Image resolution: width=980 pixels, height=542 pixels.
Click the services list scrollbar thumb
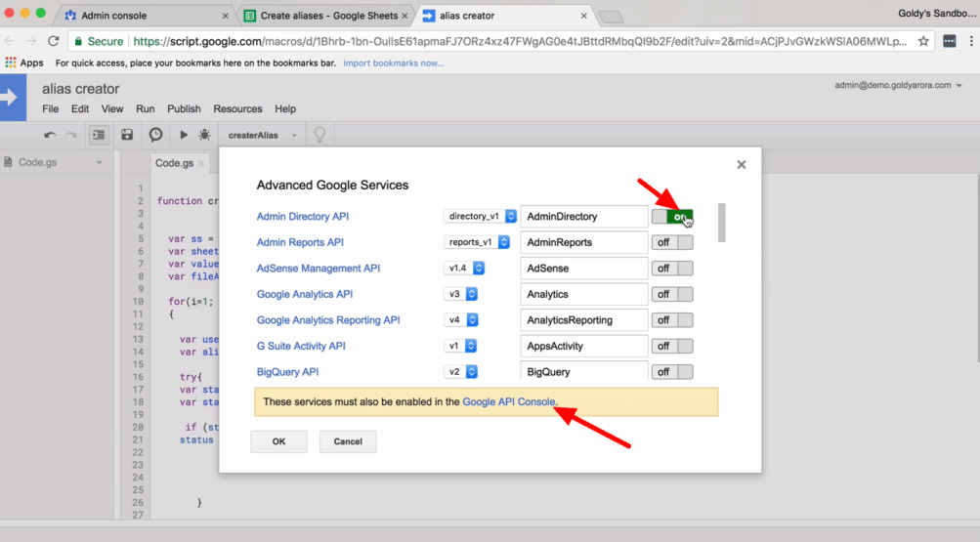click(x=722, y=223)
